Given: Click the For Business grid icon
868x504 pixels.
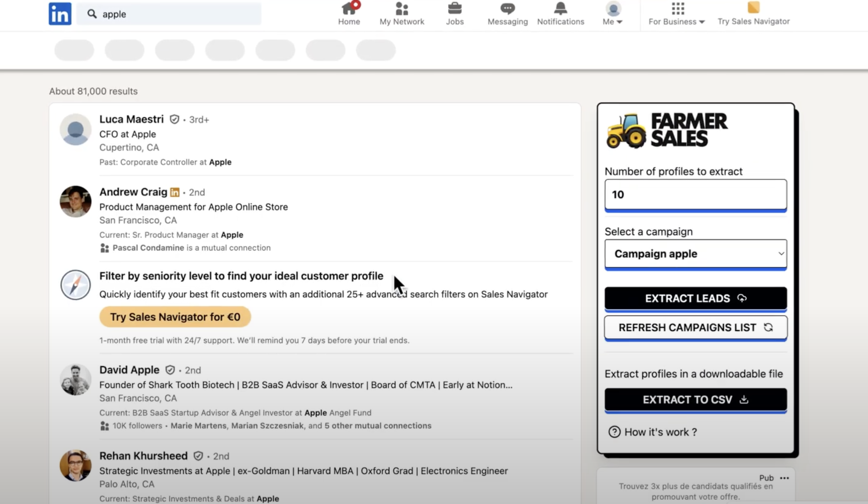Looking at the screenshot, I should [x=678, y=8].
